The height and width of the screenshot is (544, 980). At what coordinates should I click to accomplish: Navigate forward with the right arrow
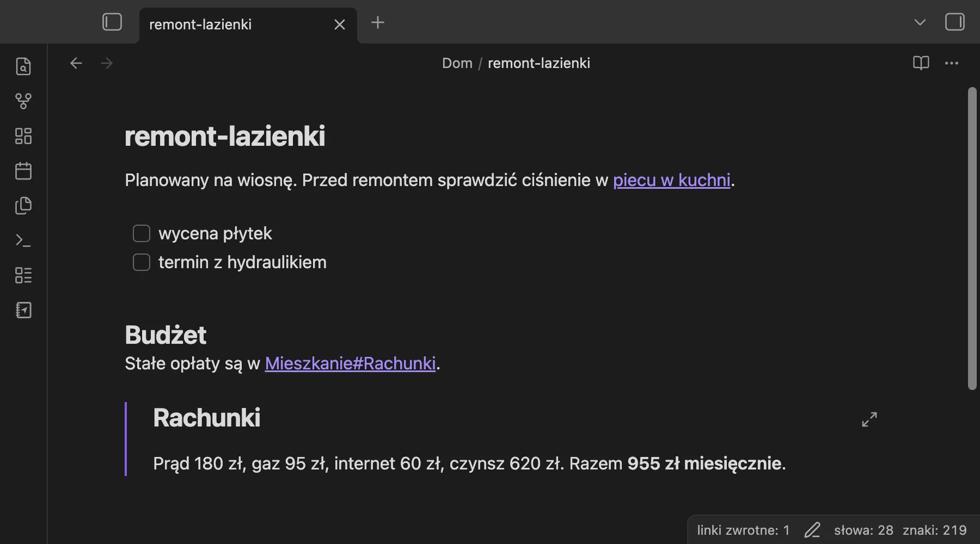tap(107, 63)
